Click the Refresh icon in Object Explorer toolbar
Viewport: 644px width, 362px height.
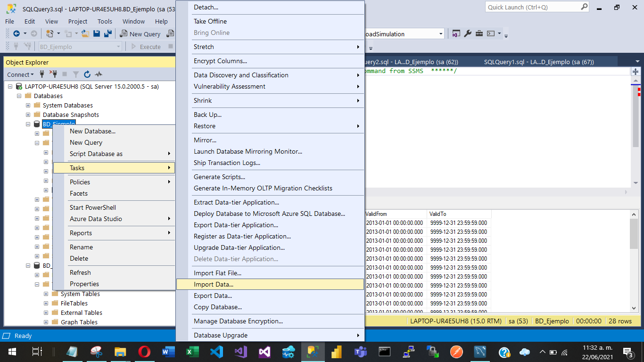coord(87,74)
